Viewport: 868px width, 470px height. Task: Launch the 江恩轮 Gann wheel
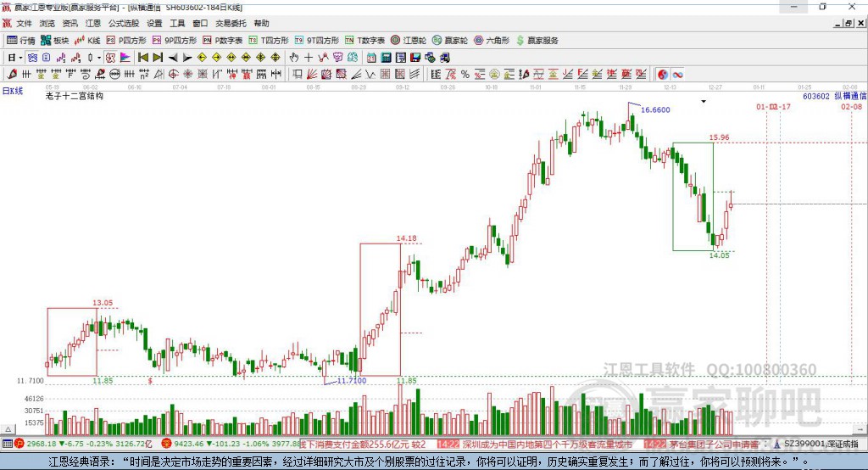pos(409,41)
